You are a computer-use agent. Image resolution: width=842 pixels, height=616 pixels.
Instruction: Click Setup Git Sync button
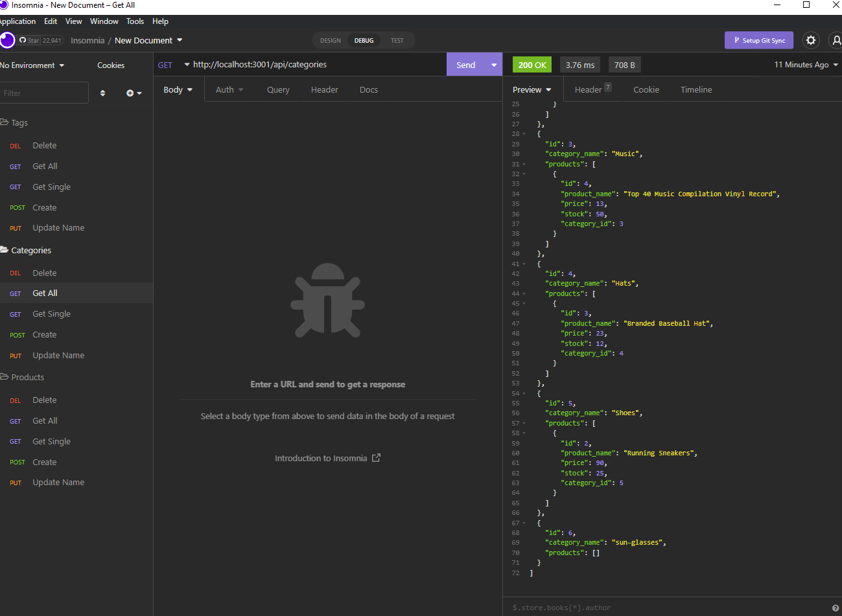point(760,40)
